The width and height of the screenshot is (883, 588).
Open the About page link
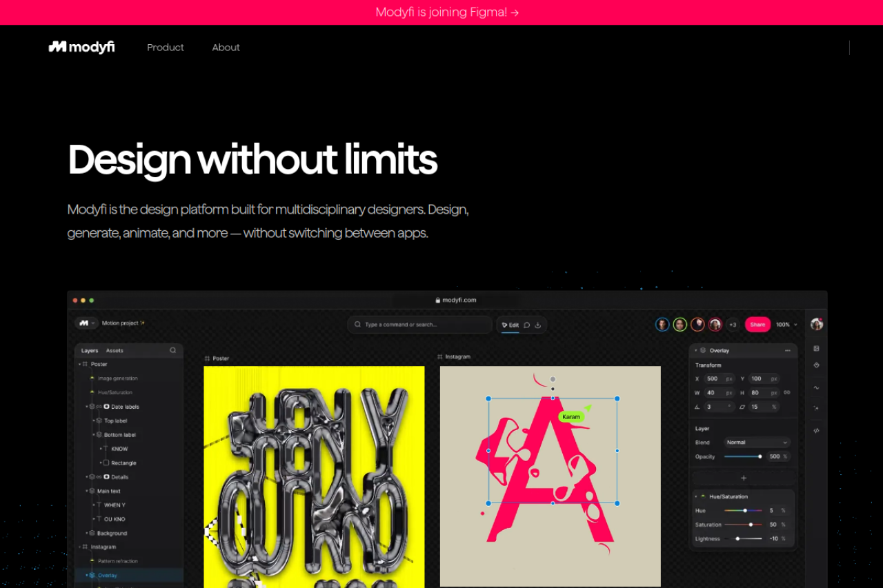(x=226, y=48)
